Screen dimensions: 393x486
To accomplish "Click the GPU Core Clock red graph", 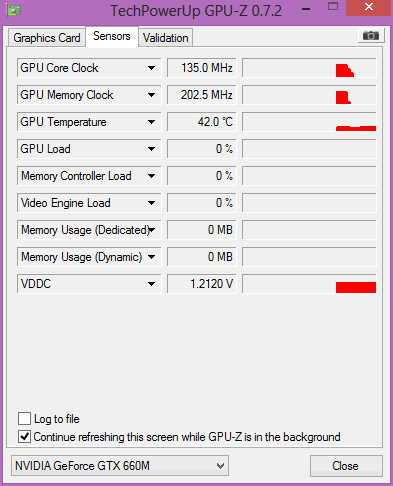I will (x=309, y=68).
